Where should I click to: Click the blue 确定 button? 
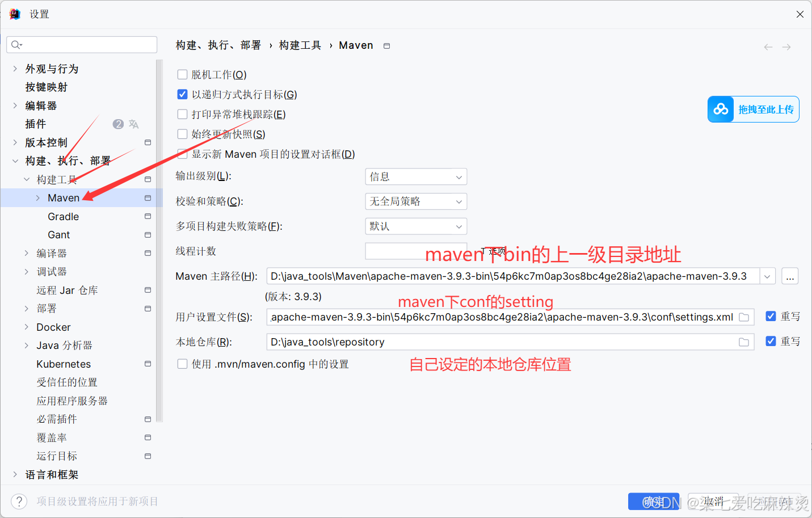[654, 502]
